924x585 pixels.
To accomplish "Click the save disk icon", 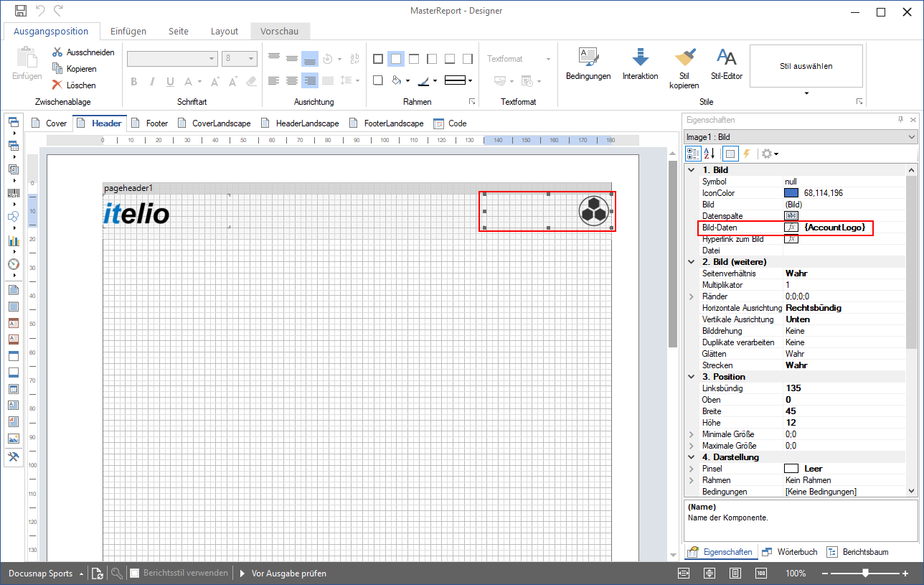I will coord(21,11).
